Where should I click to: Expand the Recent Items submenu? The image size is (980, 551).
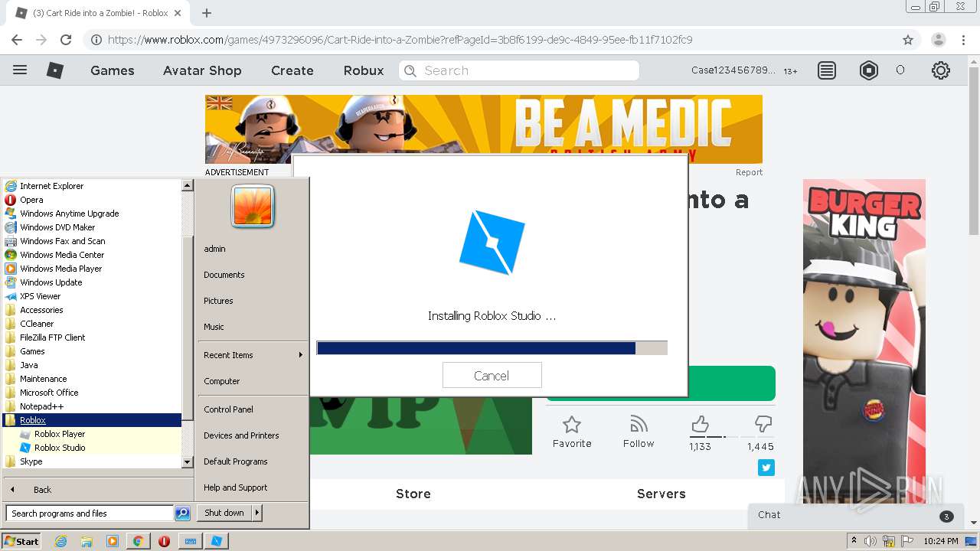(253, 355)
